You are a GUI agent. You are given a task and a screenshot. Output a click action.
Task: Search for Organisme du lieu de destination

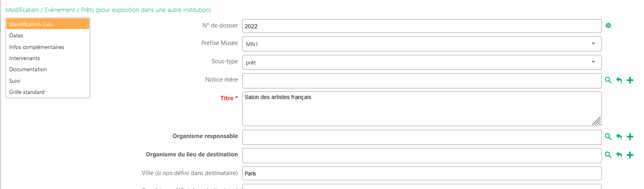pos(608,155)
